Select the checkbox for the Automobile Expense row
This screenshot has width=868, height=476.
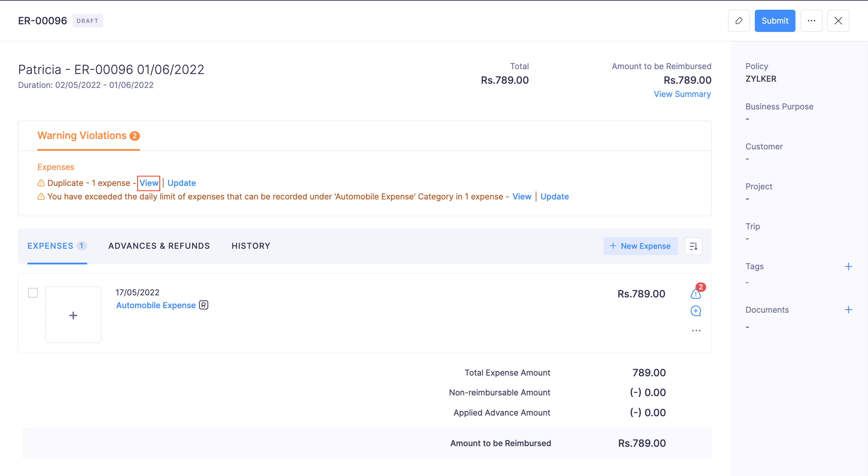point(33,293)
